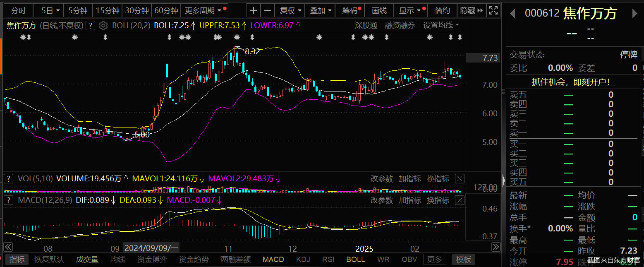
Task: Open help for MACD indicator
Action: click(8, 200)
